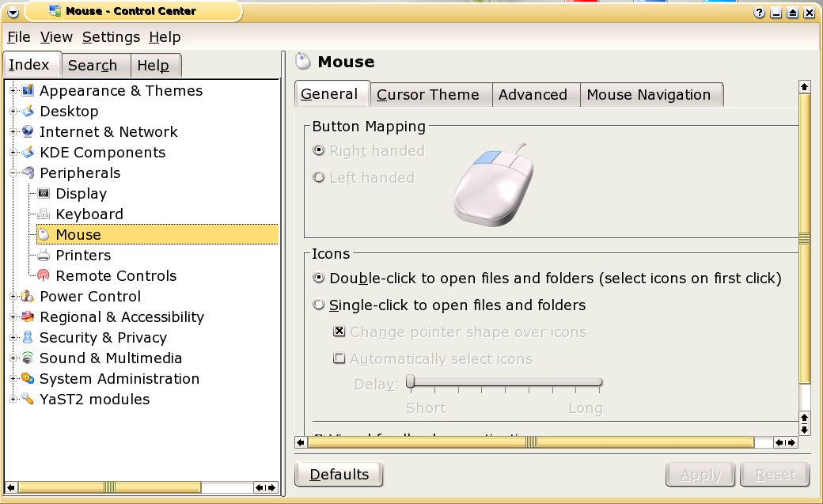Click the Apply button

pyautogui.click(x=700, y=475)
